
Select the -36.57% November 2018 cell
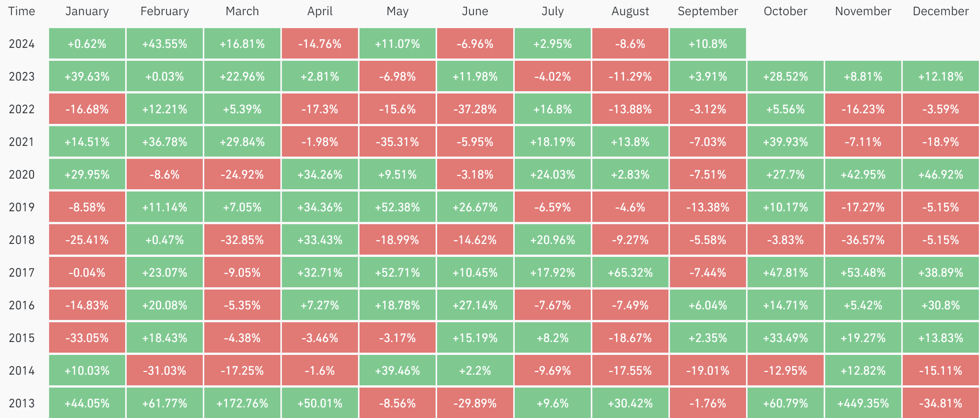[x=863, y=240]
